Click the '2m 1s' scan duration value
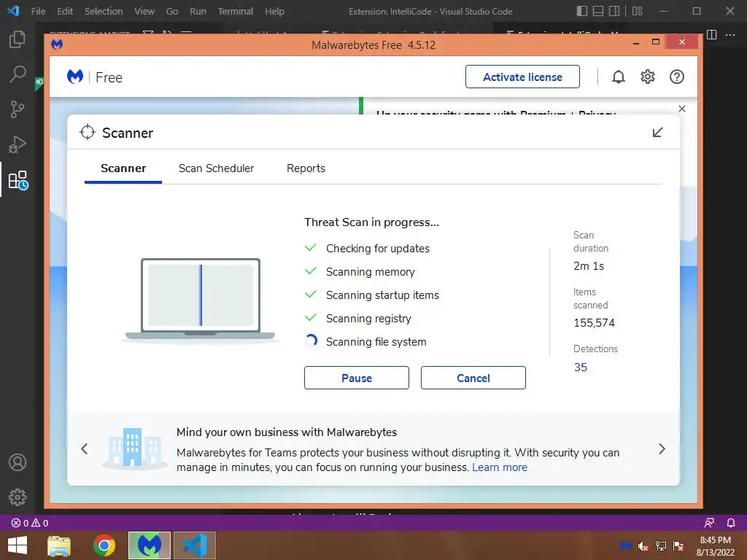This screenshot has height=560, width=747. (x=589, y=265)
